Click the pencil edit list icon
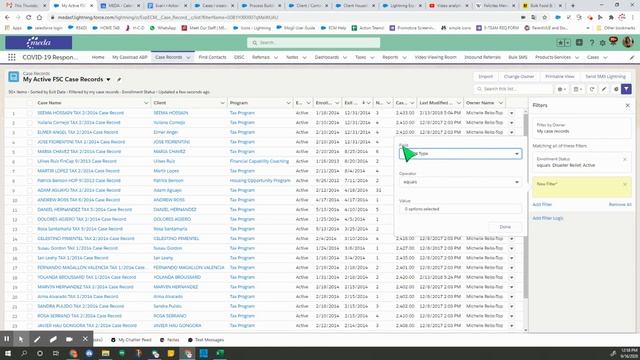 point(604,89)
